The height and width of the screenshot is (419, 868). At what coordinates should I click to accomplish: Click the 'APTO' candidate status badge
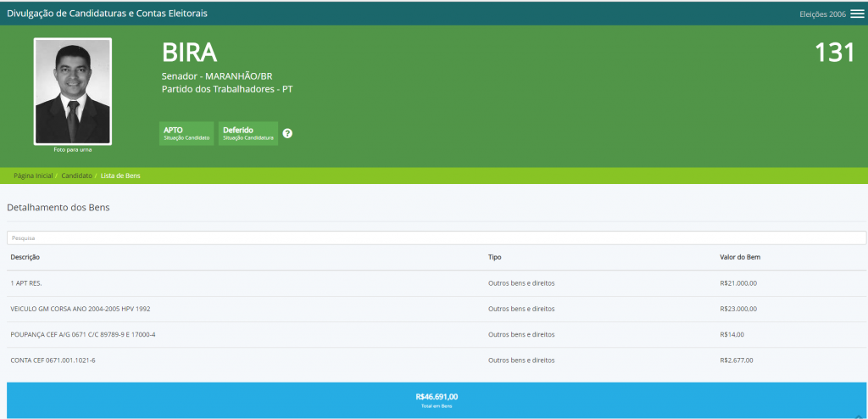pos(186,133)
